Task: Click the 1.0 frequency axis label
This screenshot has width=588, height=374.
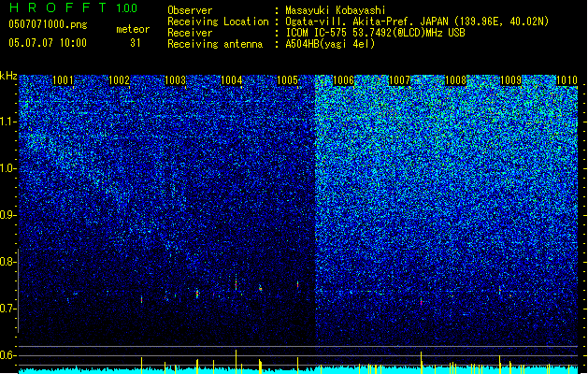Action: point(8,168)
